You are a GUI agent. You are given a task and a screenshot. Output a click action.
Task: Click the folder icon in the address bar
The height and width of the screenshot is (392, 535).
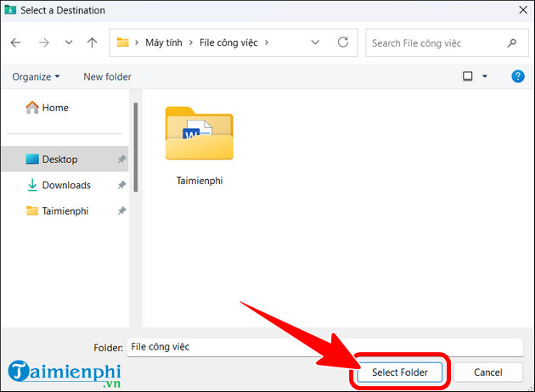click(122, 42)
